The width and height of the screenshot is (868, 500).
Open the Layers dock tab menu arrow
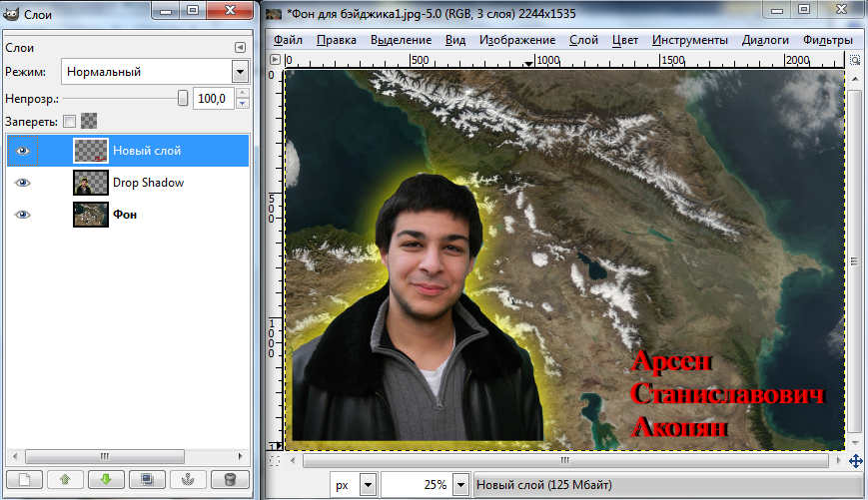[240, 48]
